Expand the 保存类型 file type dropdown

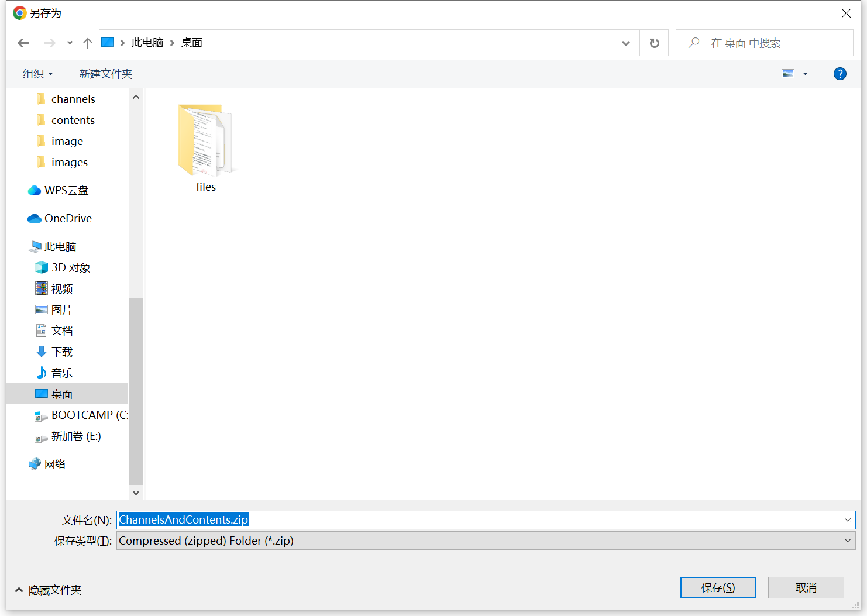click(847, 541)
